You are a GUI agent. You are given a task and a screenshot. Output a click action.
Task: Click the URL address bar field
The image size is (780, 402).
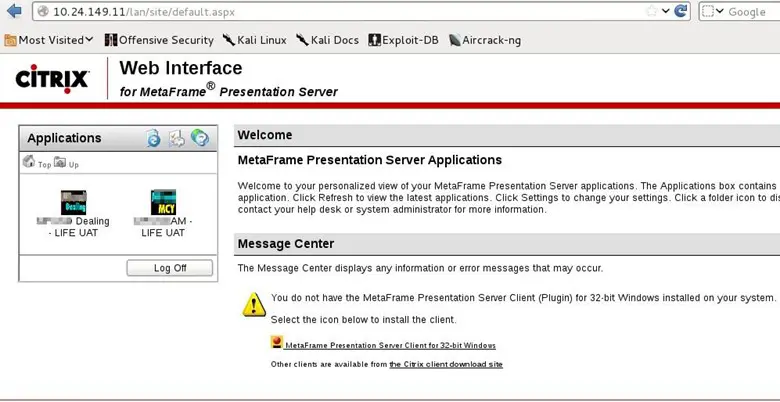click(x=330, y=12)
